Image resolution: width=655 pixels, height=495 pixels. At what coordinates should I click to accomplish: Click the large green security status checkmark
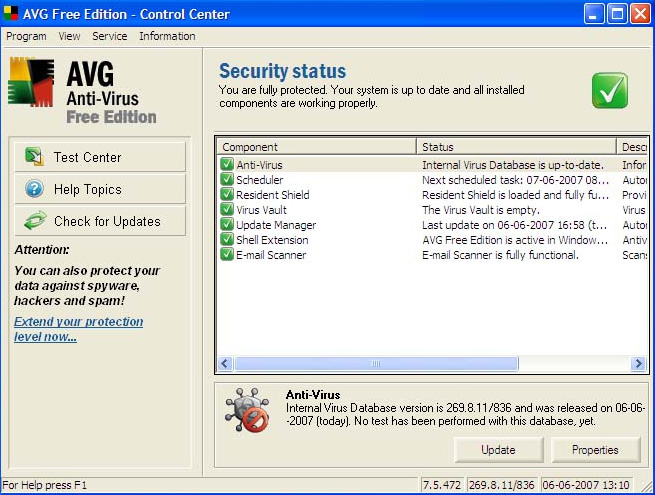[x=609, y=91]
